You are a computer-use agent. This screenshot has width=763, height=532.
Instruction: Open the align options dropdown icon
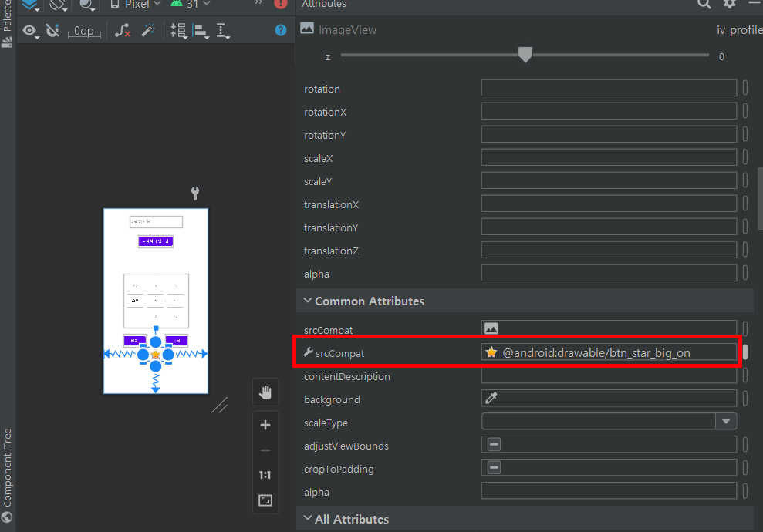point(201,31)
